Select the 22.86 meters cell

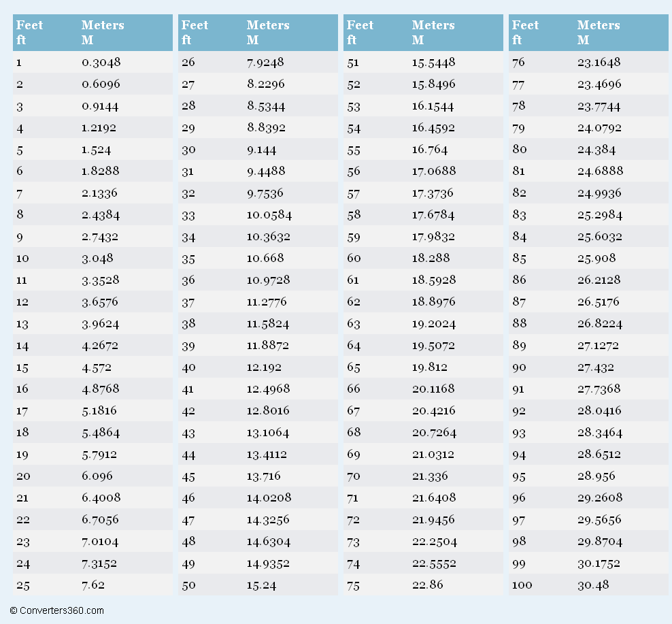[427, 585]
